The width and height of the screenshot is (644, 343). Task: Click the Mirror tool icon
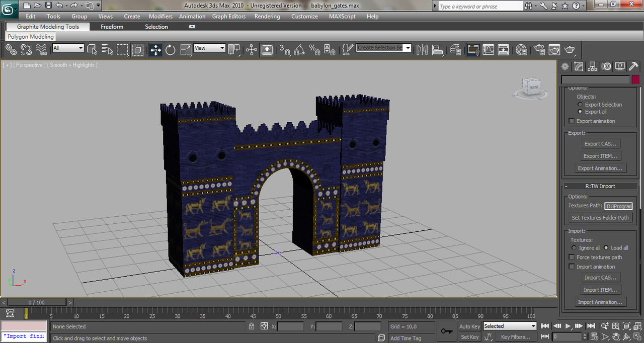pos(422,49)
